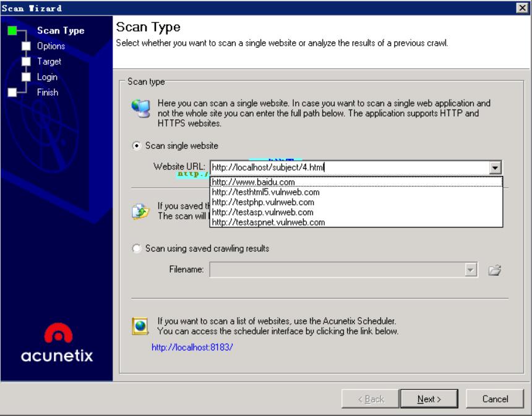
Task: Click text 'Here you can scan a single website'
Action: coord(223,103)
